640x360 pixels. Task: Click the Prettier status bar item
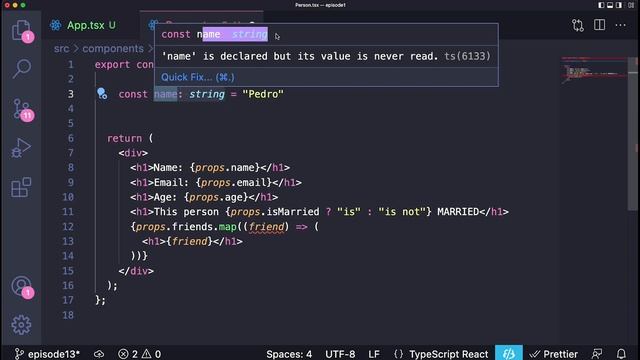coord(553,354)
